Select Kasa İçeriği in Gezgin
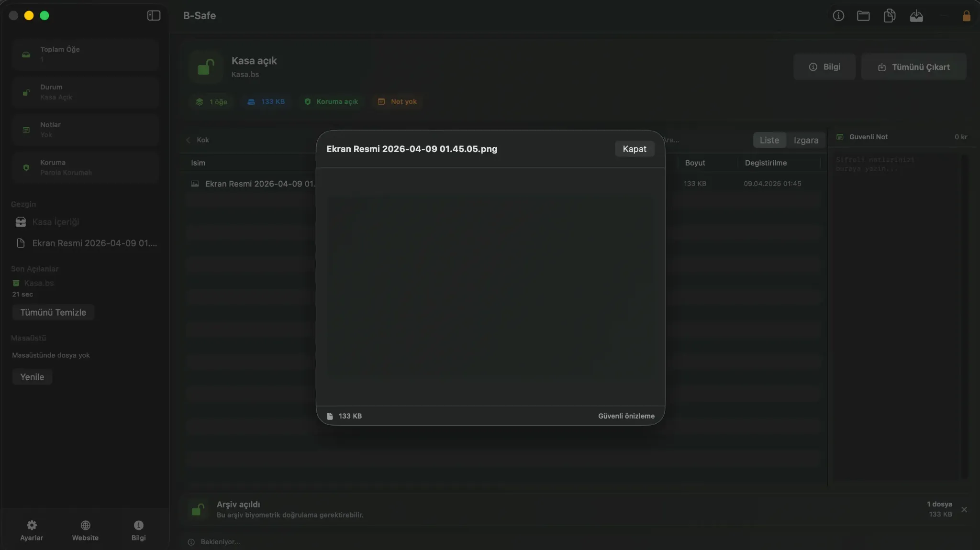980x550 pixels. click(x=56, y=222)
